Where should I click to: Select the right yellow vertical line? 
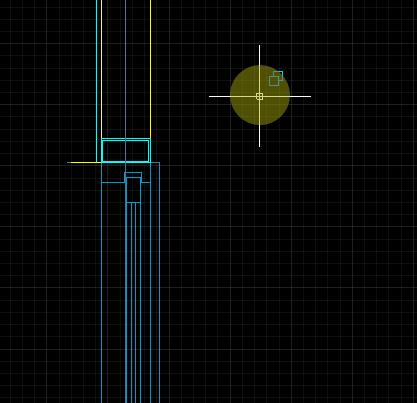click(150, 68)
